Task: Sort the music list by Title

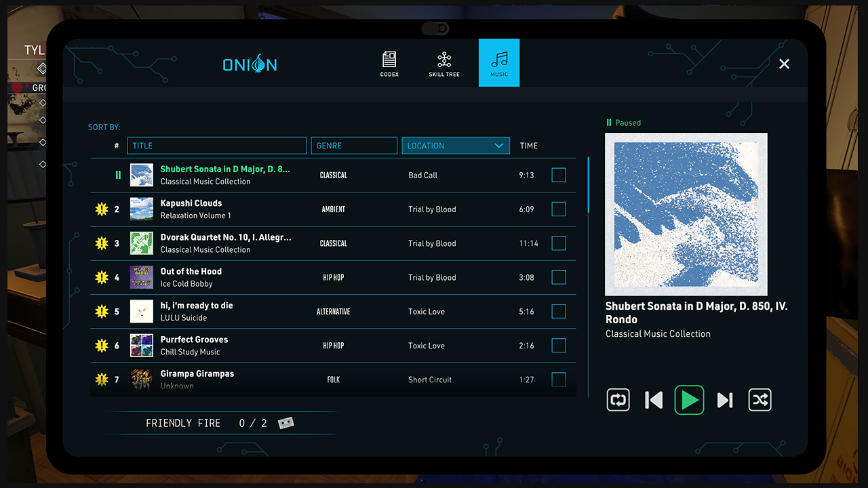Action: (217, 146)
